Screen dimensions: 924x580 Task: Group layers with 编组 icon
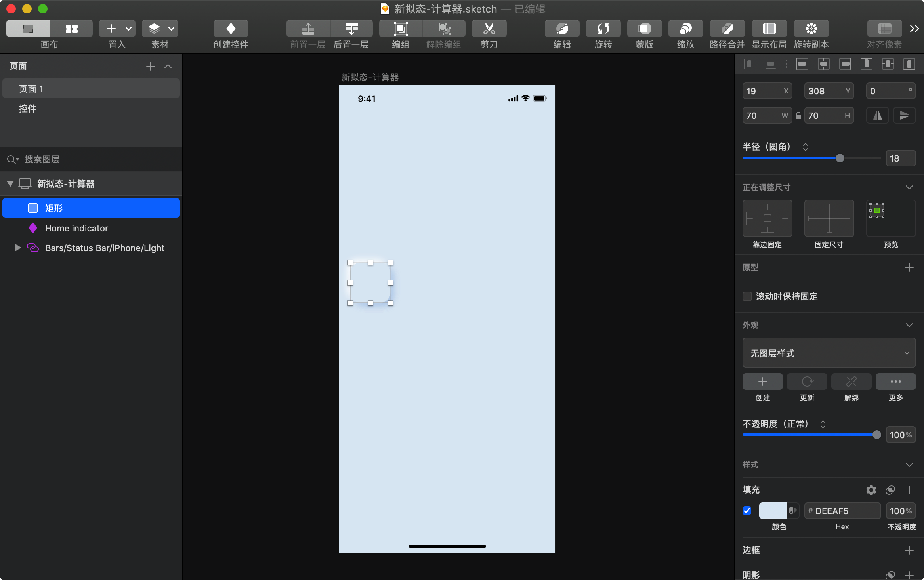click(401, 29)
